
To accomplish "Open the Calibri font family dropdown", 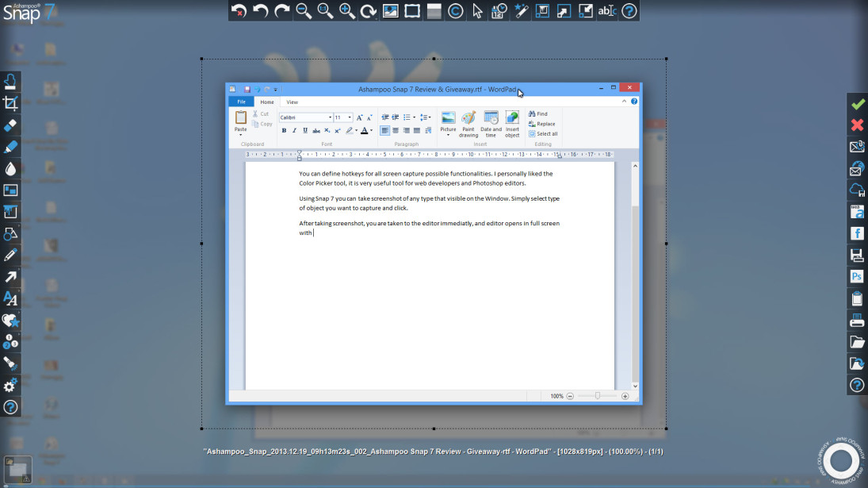I will (x=330, y=117).
